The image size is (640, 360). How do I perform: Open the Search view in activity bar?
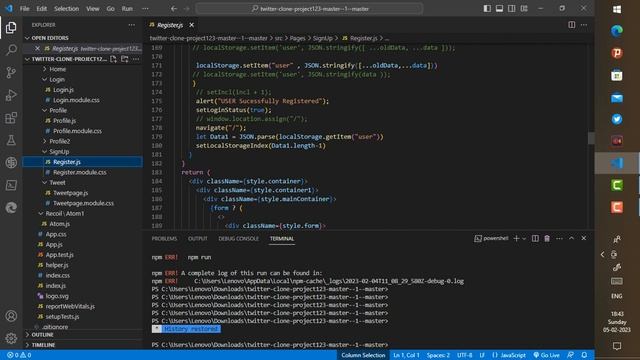point(11,50)
